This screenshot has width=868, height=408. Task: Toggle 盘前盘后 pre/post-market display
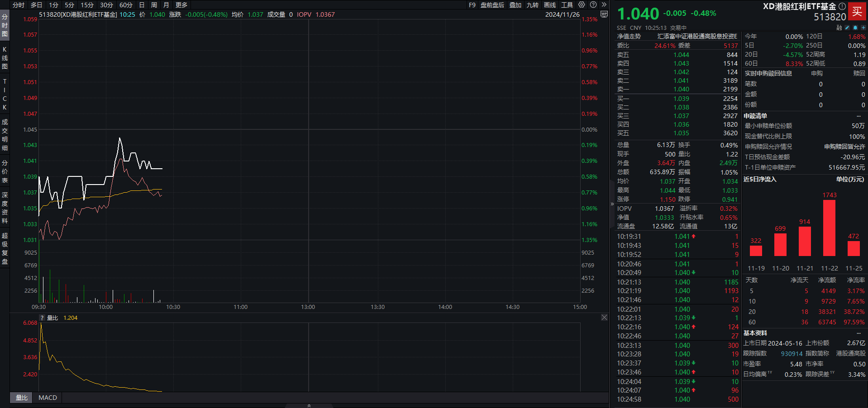click(x=492, y=5)
